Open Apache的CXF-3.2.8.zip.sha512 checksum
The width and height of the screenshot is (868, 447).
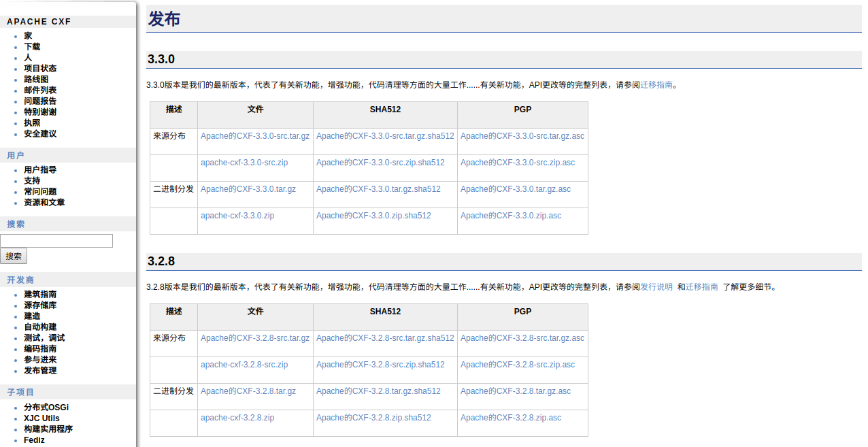(x=373, y=418)
